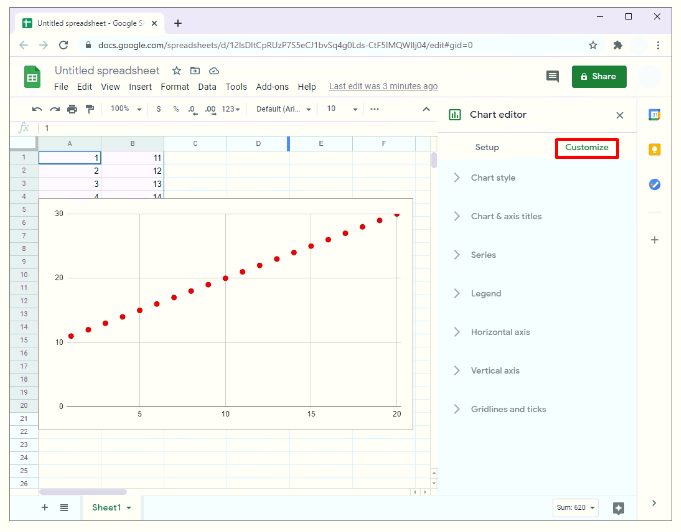681x532 pixels.
Task: Open Google Calendar side panel
Action: (x=655, y=115)
